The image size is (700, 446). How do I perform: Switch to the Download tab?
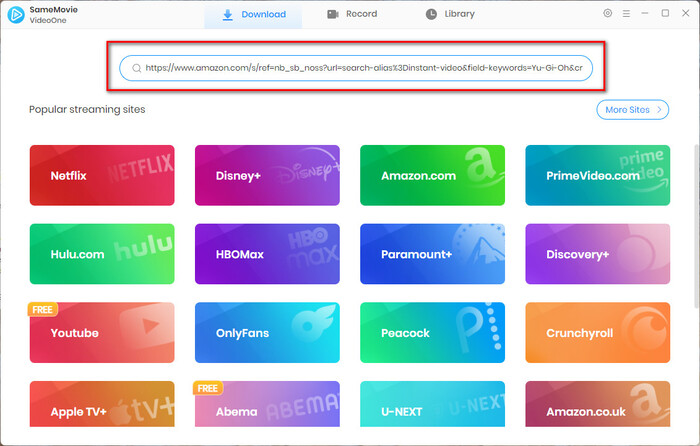(x=254, y=14)
